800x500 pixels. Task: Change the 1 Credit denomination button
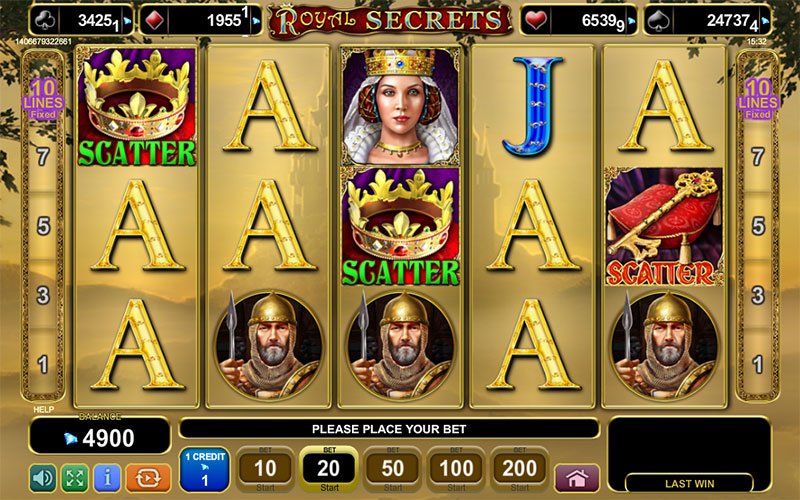[205, 469]
